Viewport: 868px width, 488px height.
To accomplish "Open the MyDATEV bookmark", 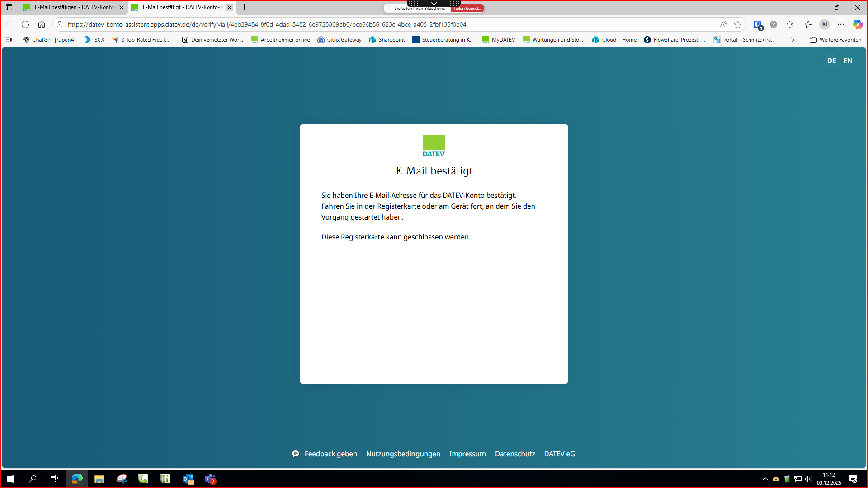I will [x=498, y=40].
